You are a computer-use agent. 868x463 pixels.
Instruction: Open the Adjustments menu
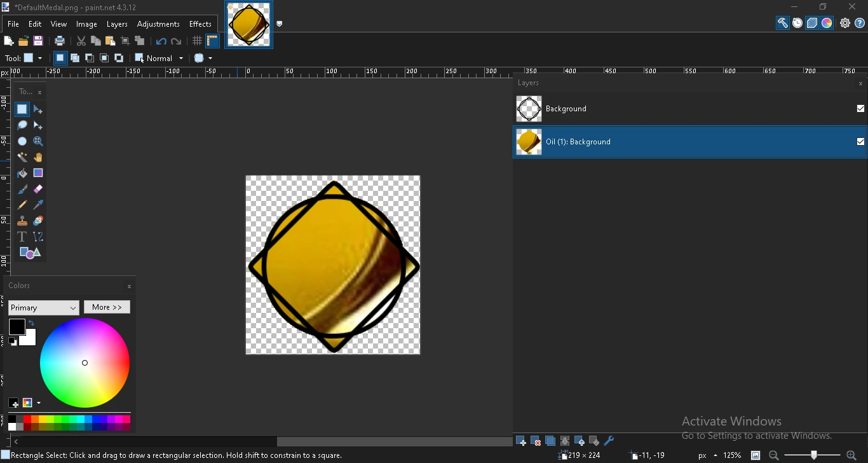158,24
